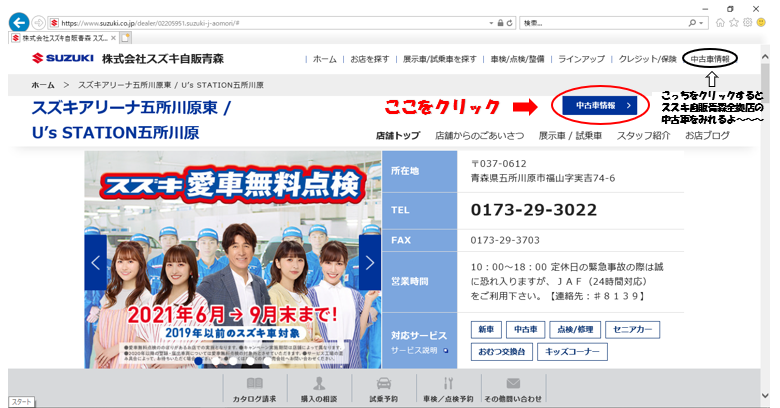Show previous slide with left arrow

[x=96, y=262]
